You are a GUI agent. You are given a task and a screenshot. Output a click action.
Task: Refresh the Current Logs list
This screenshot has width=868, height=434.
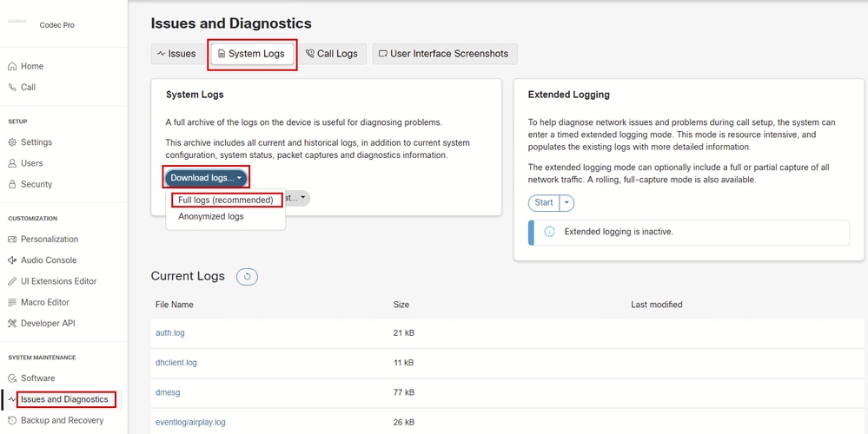(x=247, y=276)
